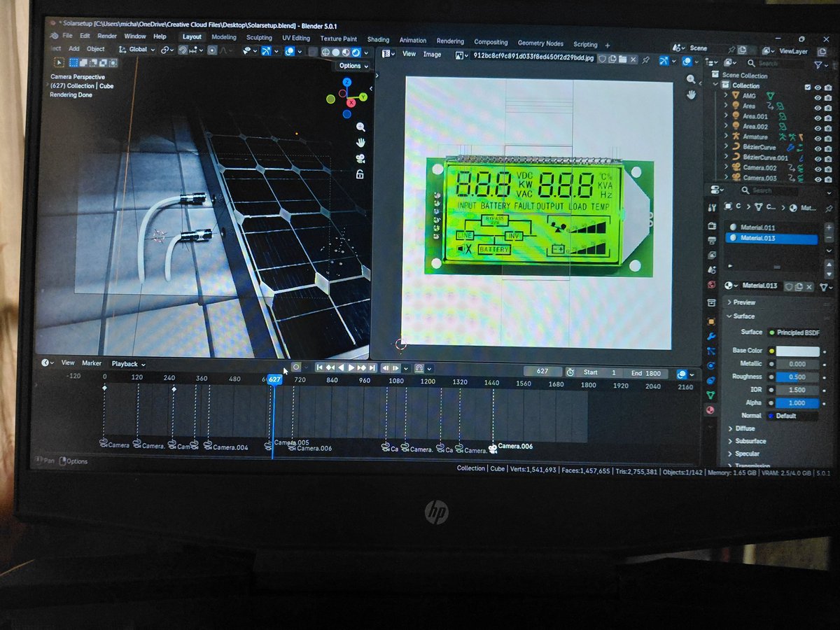The height and width of the screenshot is (630, 840).
Task: Click the Alpha slider
Action: click(798, 403)
